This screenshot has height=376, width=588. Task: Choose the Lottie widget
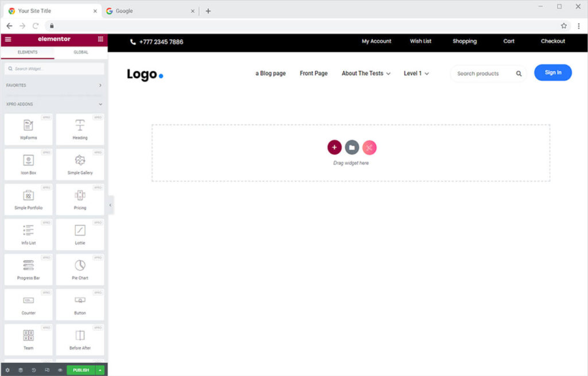80,234
